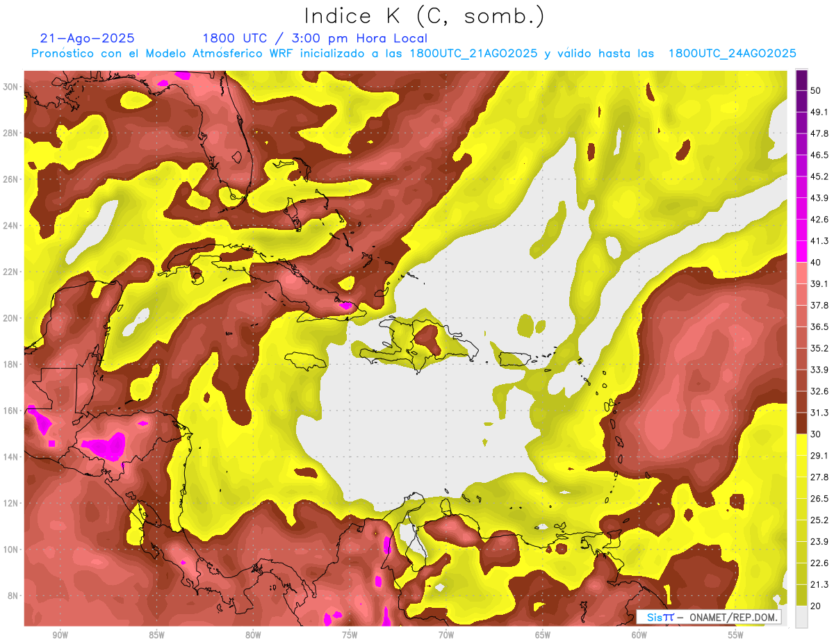This screenshot has width=834, height=644.
Task: Select the legend value '30'
Action: click(x=816, y=434)
